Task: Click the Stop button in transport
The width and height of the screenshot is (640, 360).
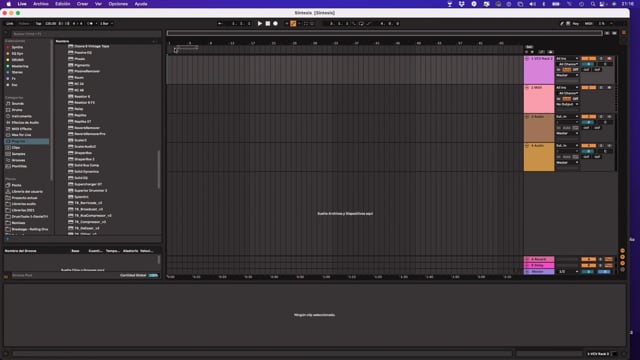Action: point(268,24)
